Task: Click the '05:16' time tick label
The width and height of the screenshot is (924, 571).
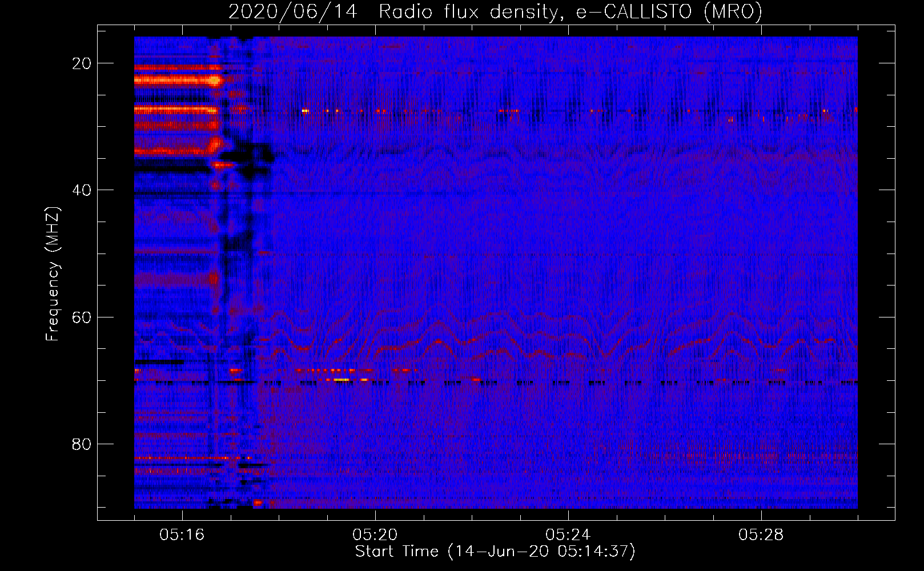Action: (x=182, y=535)
